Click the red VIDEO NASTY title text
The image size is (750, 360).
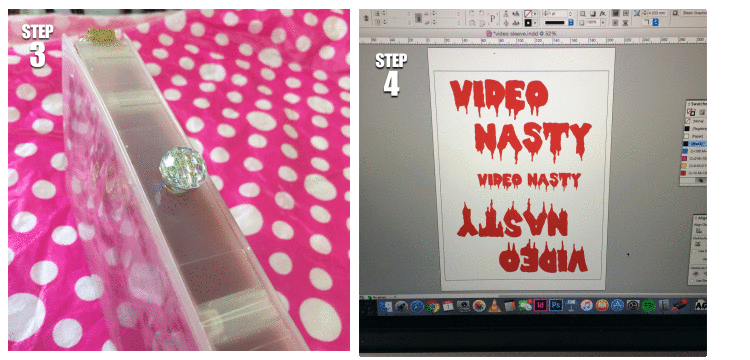coord(521,120)
